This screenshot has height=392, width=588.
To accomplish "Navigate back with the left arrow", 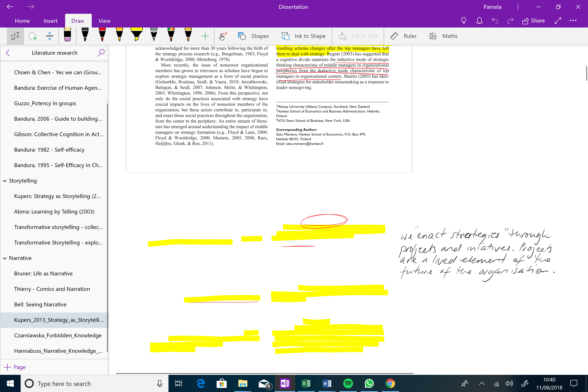I will tap(10, 7).
